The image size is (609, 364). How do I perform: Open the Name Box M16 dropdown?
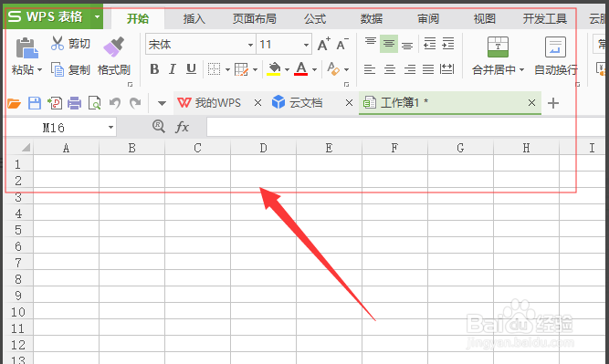click(110, 128)
